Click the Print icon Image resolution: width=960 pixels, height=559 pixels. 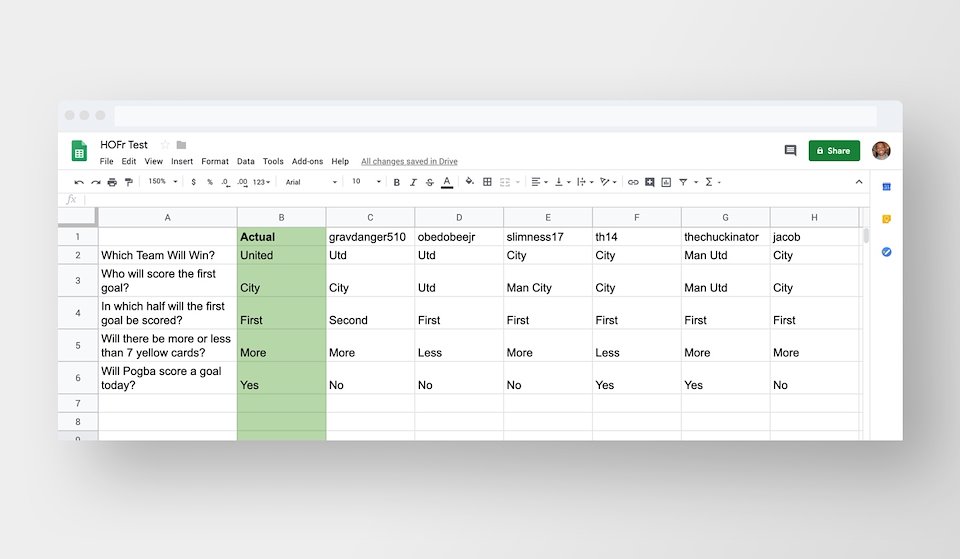[x=112, y=182]
